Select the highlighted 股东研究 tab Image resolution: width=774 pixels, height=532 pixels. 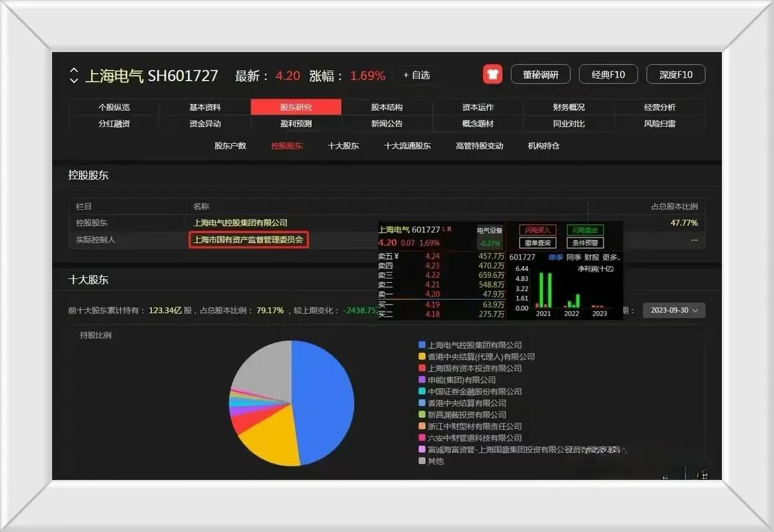click(296, 107)
